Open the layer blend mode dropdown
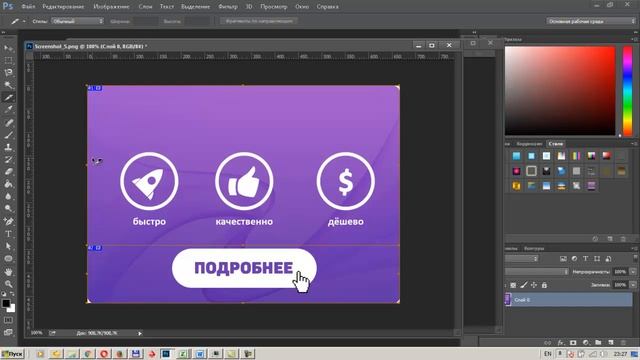The height and width of the screenshot is (360, 640). [x=537, y=272]
